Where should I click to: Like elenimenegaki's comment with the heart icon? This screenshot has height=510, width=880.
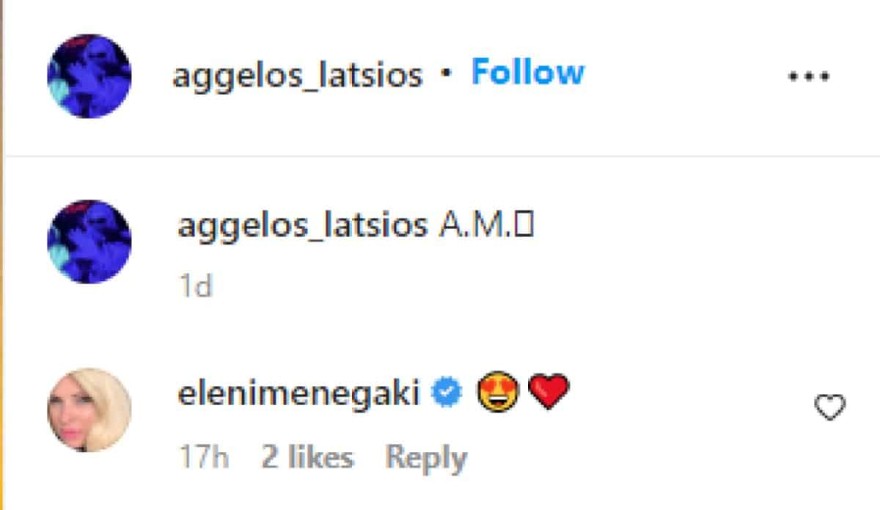[x=830, y=407]
